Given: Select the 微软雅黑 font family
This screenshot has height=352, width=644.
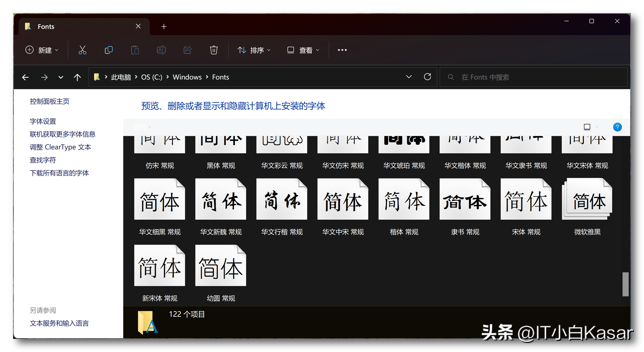Looking at the screenshot, I should point(587,207).
